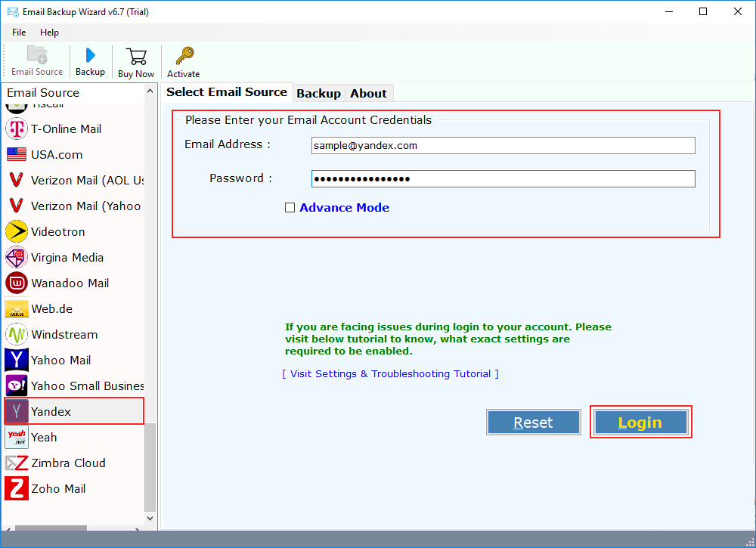This screenshot has width=756, height=548.
Task: Choose Yahoo Small Business icon
Action: click(x=17, y=385)
